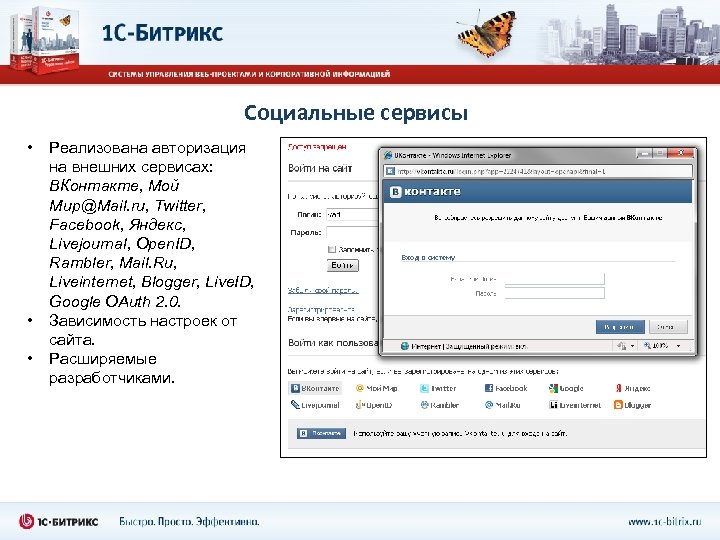Viewport: 720px width, 540px height.
Task: Choose the Mail.Ru login service
Action: 502,405
